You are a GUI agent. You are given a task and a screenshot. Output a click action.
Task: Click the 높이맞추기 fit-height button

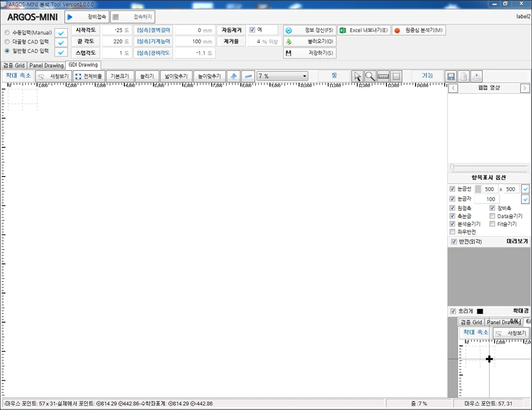click(209, 76)
